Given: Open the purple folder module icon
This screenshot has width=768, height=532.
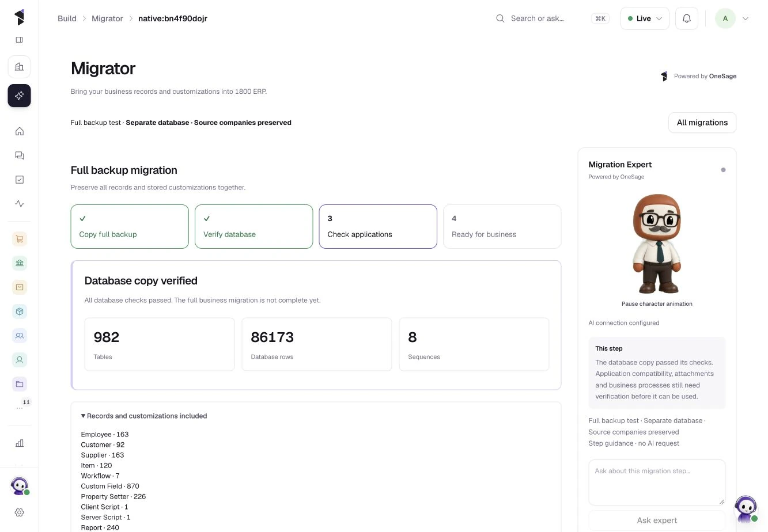Looking at the screenshot, I should (x=19, y=384).
